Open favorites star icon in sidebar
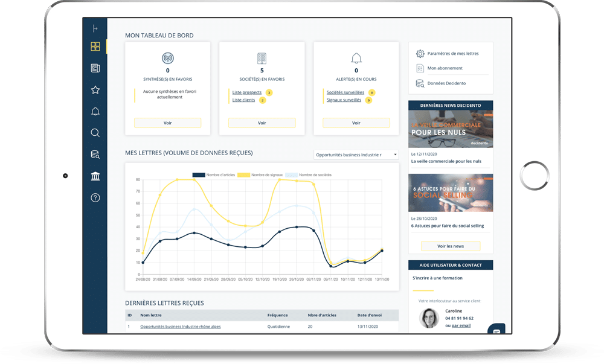This screenshot has width=604, height=364. 95,90
